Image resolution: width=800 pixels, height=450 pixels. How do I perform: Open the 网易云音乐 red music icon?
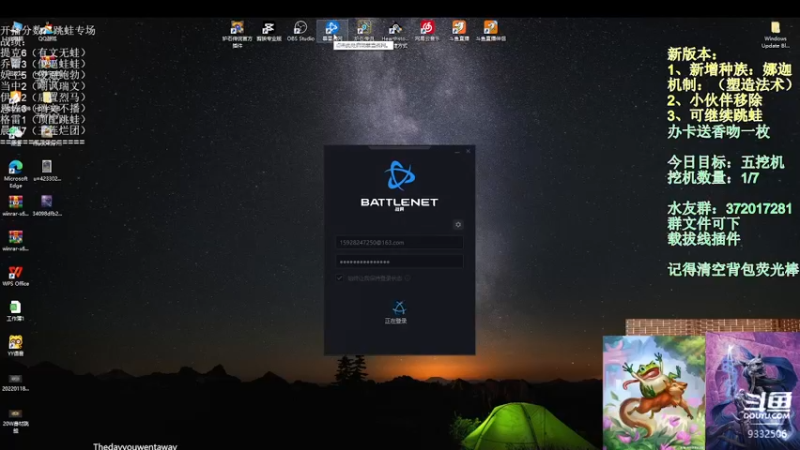pyautogui.click(x=427, y=31)
